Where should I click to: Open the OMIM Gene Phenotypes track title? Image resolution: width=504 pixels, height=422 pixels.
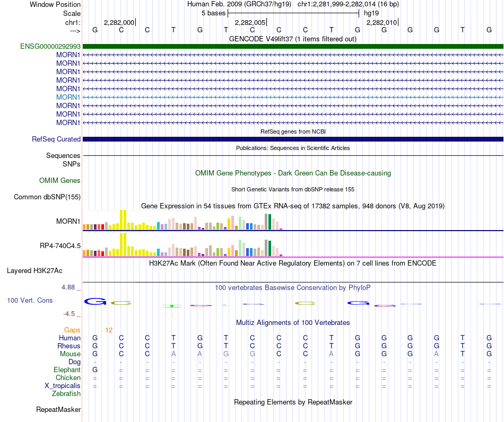point(293,173)
